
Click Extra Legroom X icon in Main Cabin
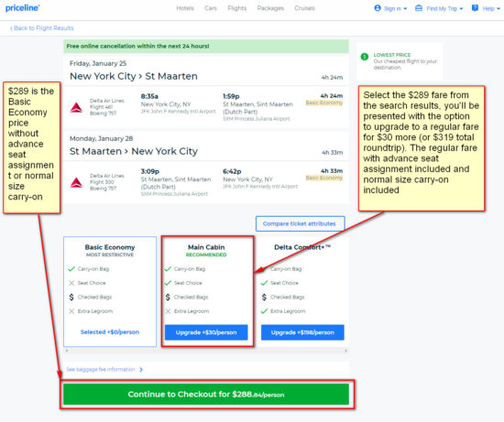[x=168, y=311]
